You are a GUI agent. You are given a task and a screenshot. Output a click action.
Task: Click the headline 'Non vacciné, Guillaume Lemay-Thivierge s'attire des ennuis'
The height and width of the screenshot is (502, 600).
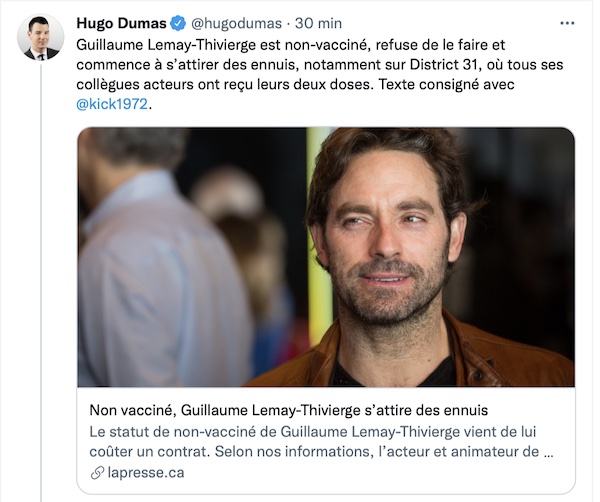click(289, 410)
